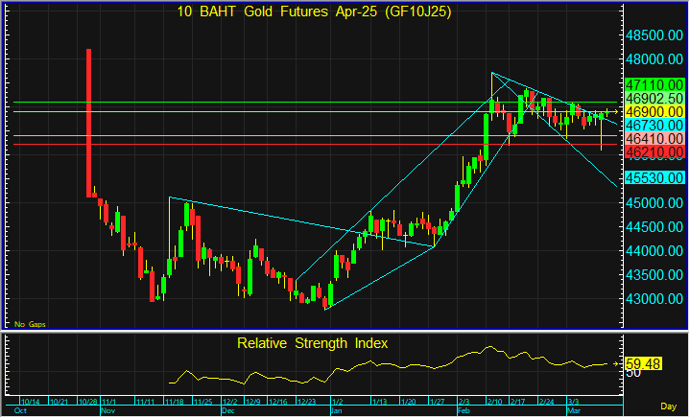Click the tall red candlestick in late October
The width and height of the screenshot is (690, 418).
click(x=89, y=120)
